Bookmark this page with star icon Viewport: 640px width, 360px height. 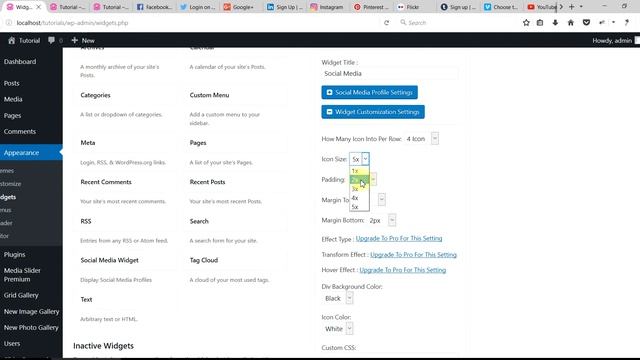(x=526, y=23)
